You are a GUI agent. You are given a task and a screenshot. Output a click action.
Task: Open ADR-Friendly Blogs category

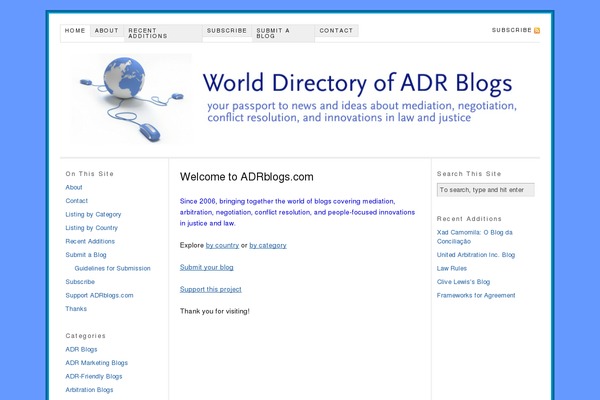point(94,377)
